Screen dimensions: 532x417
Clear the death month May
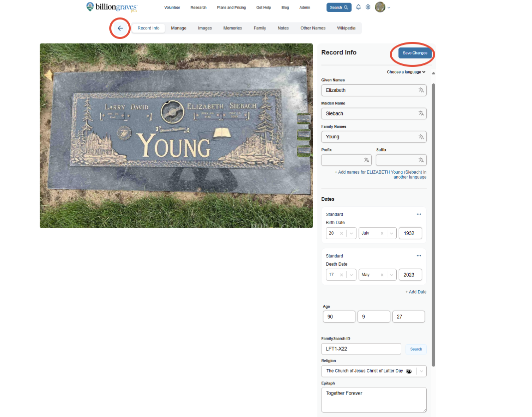click(382, 275)
